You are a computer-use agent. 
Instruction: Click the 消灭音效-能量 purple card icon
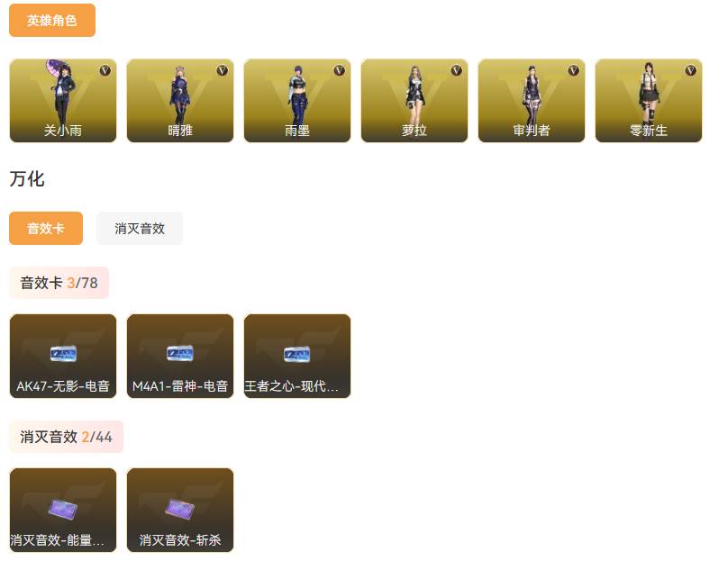pos(63,509)
